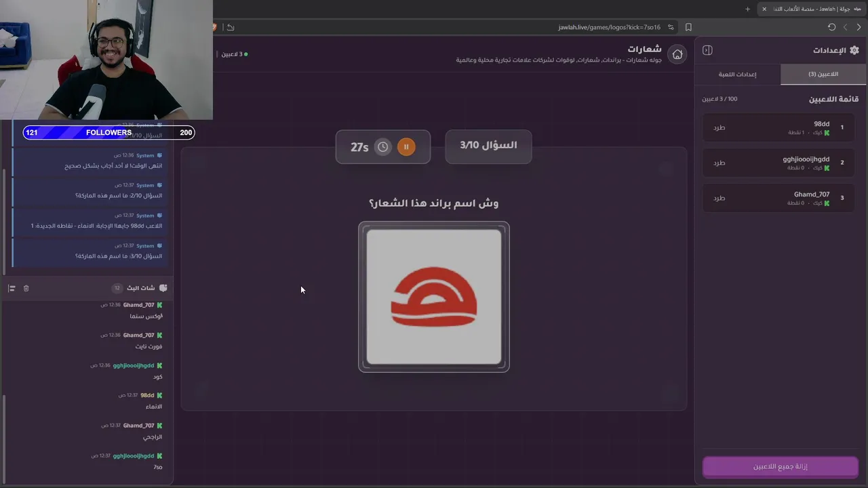Toggle chat list layout icon
This screenshot has width=868, height=488.
(12, 288)
